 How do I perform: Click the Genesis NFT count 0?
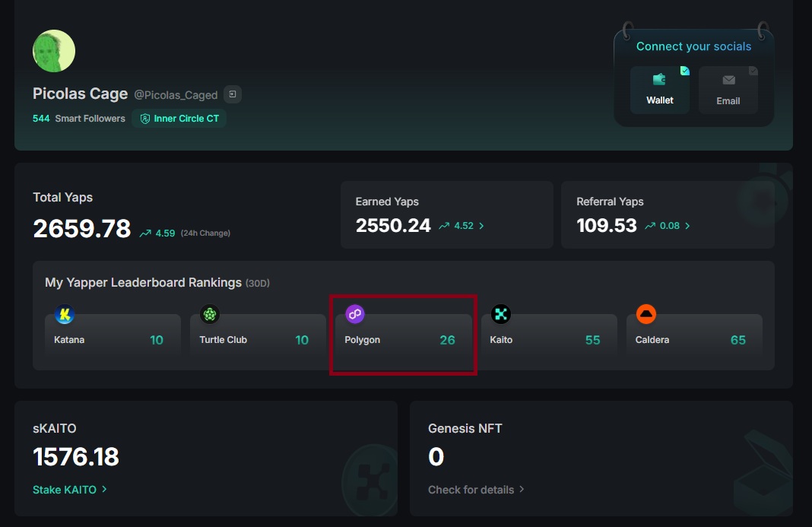click(x=436, y=456)
